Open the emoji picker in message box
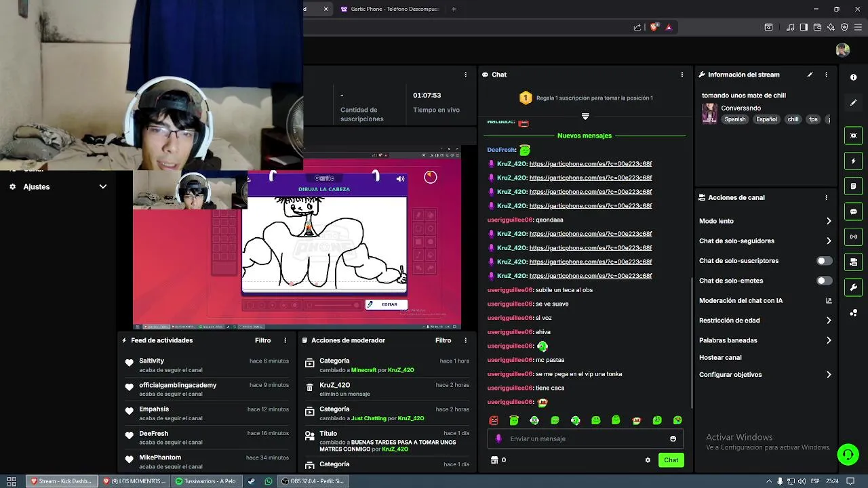The height and width of the screenshot is (488, 868). tap(673, 439)
